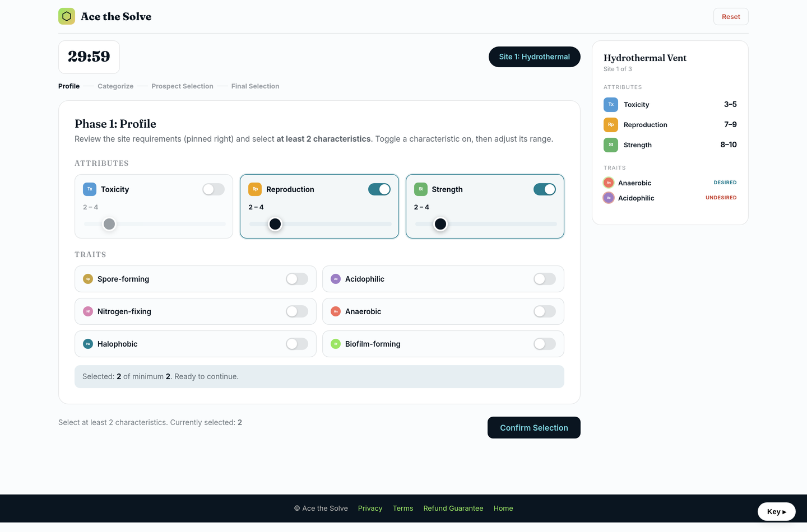807x532 pixels.
Task: Enable the Anaerobic trait switch
Action: point(545,311)
